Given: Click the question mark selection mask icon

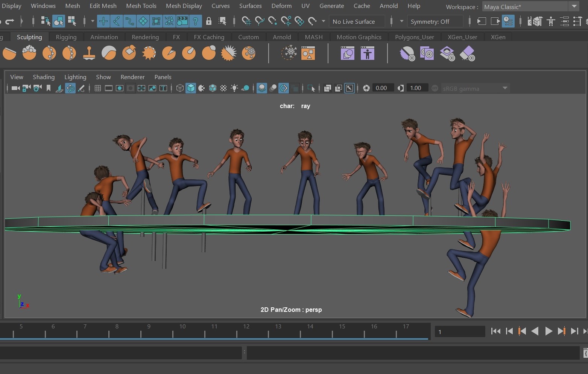Looking at the screenshot, I should pyautogui.click(x=195, y=21).
